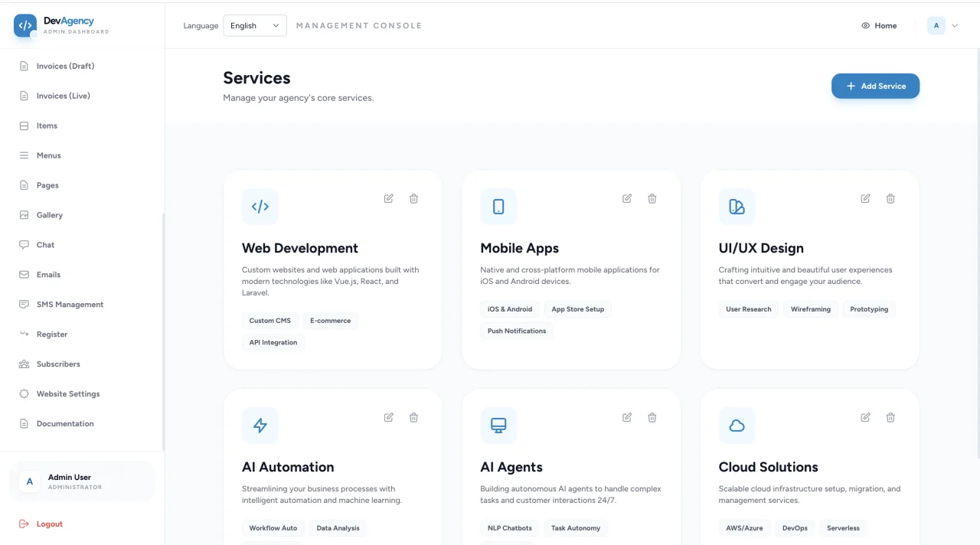
Task: Delete the Mobile Apps service
Action: [x=652, y=198]
